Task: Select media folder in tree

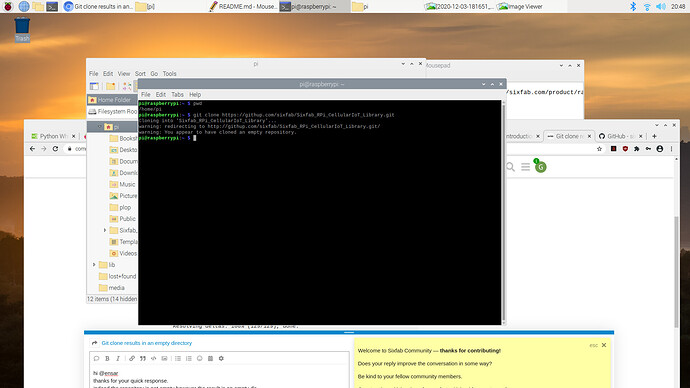Action: pos(112,288)
